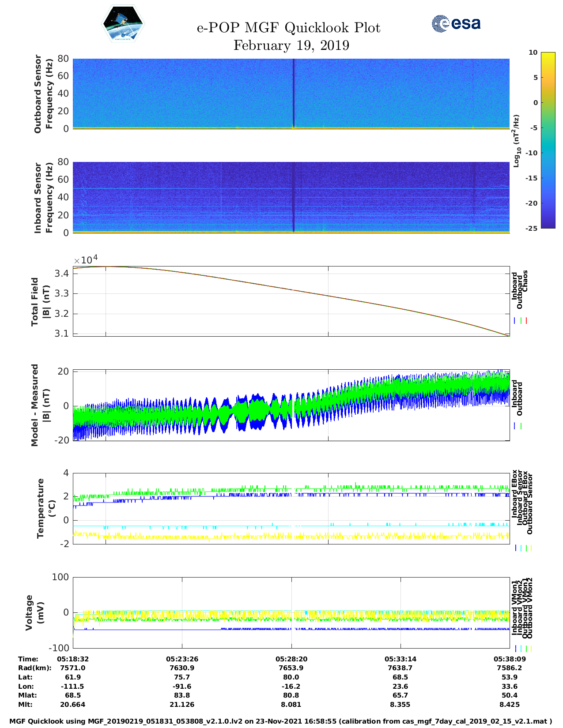Click the CASSIOPE hexagon satellite logo
This screenshot has height=728, width=563.
(x=123, y=24)
